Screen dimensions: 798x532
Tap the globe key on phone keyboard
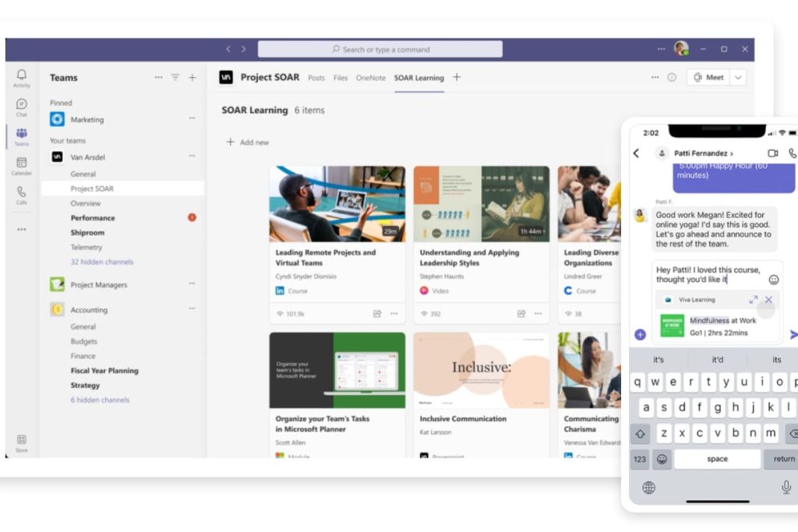[648, 488]
